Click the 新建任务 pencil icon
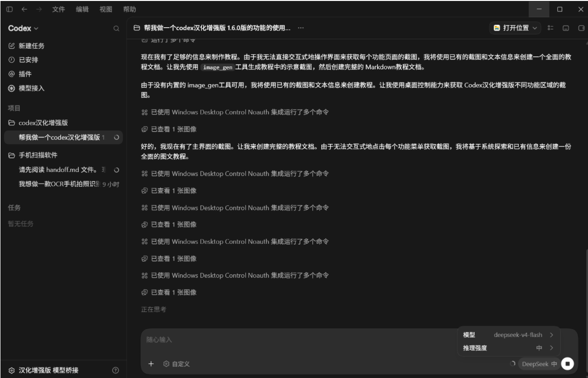This screenshot has width=588, height=378. coord(12,46)
